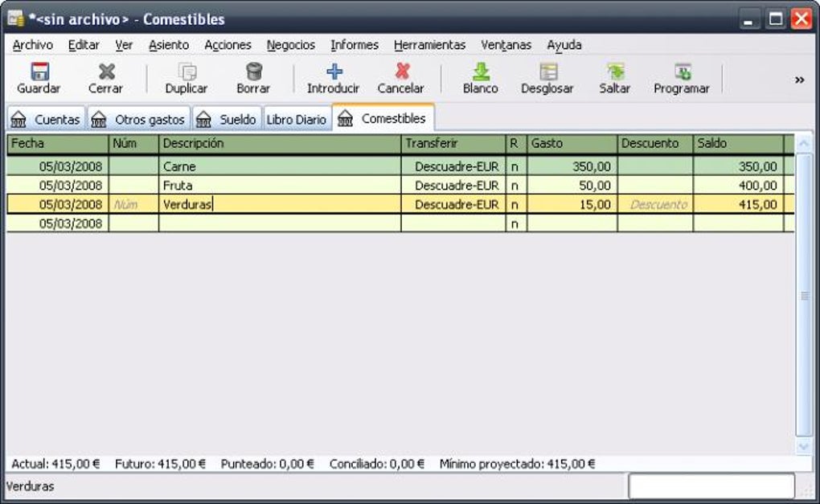Click the Introducir plus icon
The image size is (820, 504).
tap(334, 72)
